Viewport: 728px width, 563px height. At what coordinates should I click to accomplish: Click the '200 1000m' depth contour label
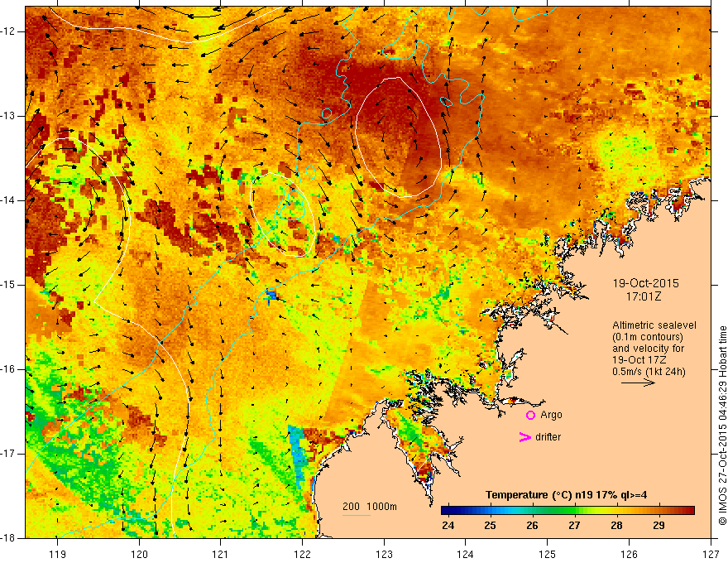(x=370, y=507)
